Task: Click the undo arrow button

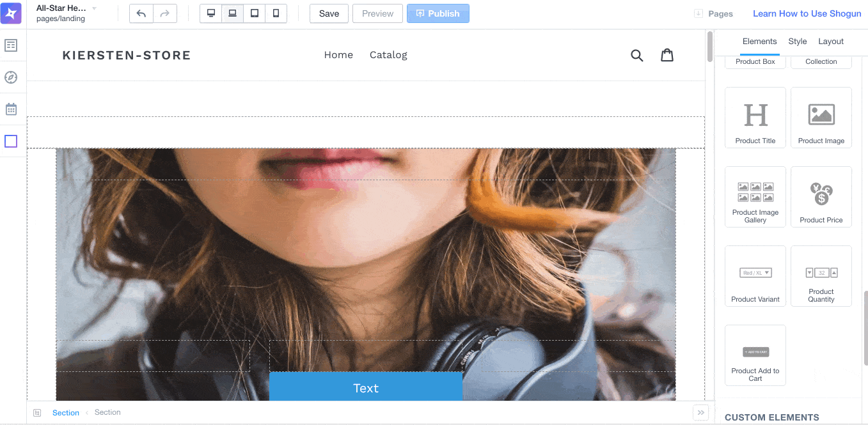Action: pos(141,13)
